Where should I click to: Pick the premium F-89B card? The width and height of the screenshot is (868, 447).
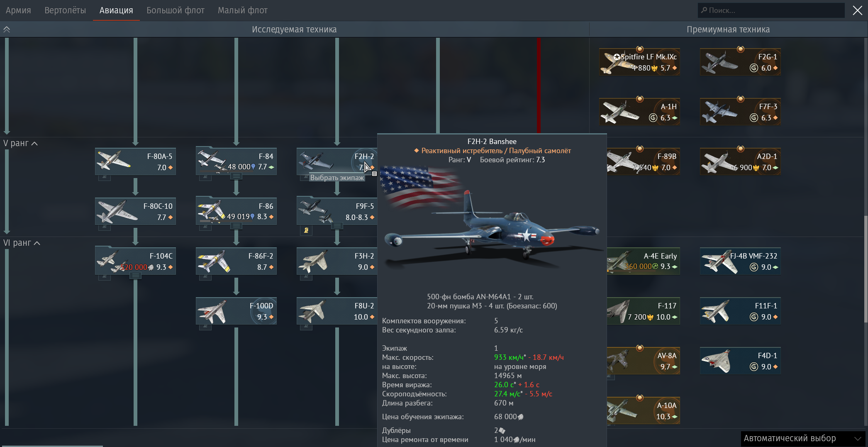643,161
